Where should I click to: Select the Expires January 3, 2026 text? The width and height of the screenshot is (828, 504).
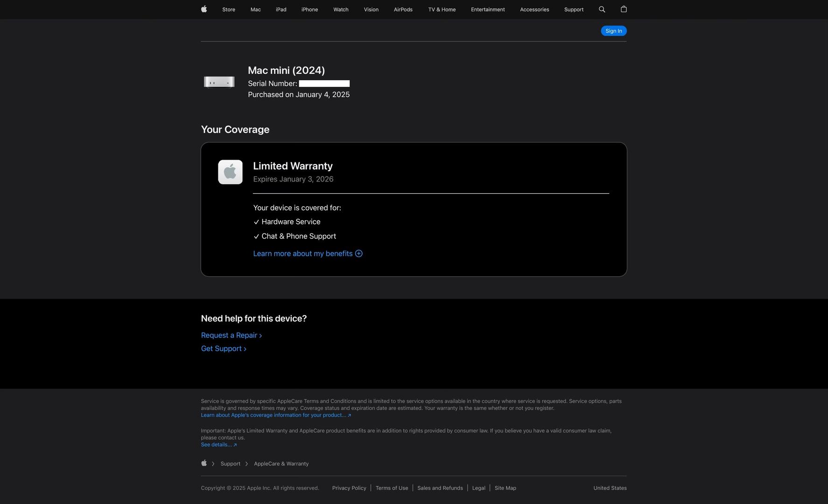coord(293,179)
